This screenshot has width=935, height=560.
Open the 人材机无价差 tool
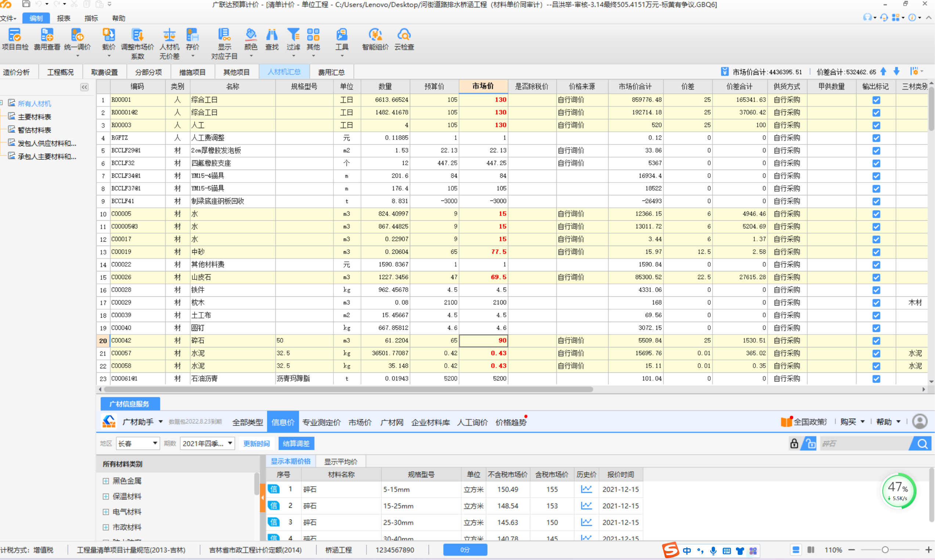click(x=169, y=43)
